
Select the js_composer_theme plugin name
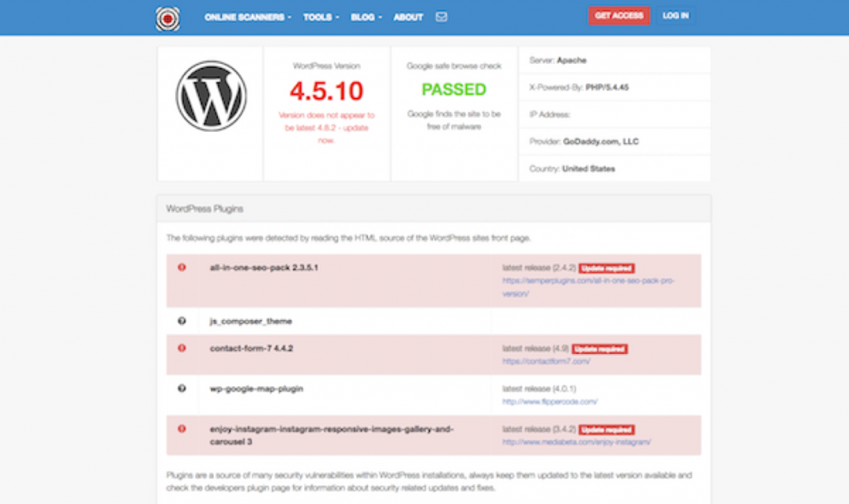[250, 321]
